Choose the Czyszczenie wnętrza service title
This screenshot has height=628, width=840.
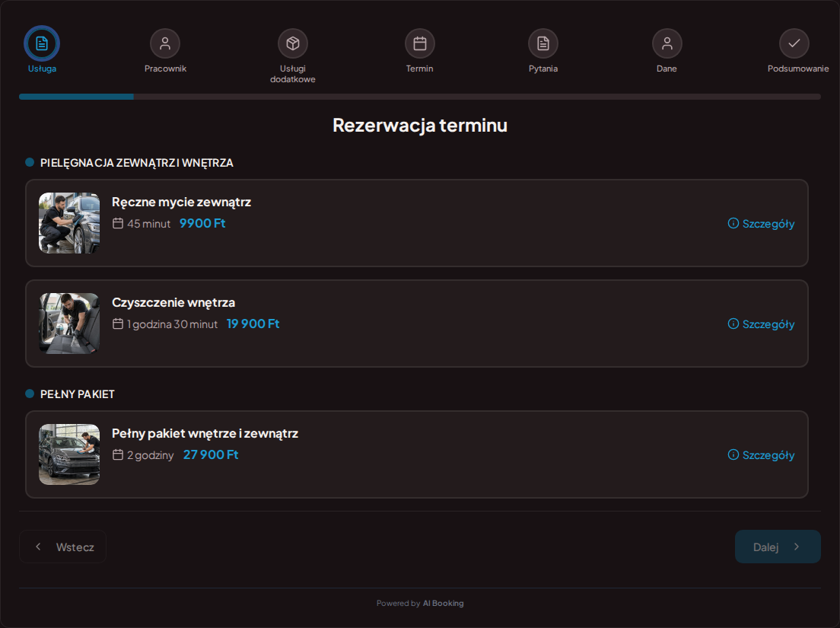click(x=173, y=303)
